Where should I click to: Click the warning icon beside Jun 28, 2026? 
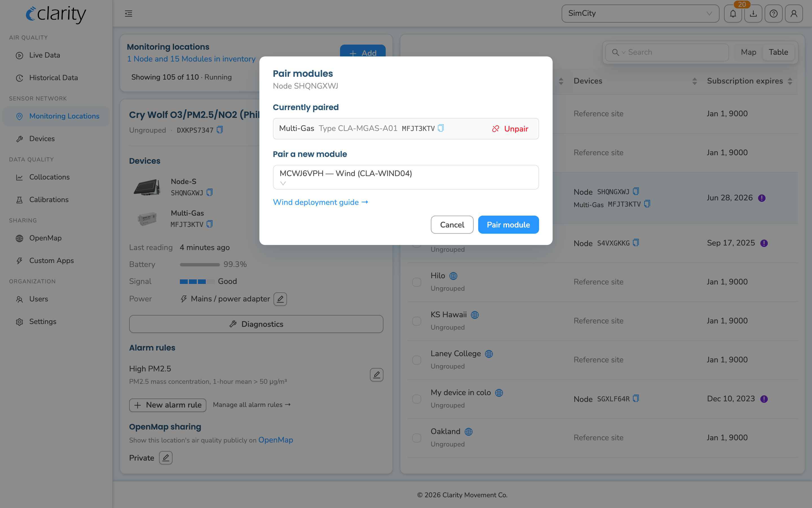click(762, 198)
